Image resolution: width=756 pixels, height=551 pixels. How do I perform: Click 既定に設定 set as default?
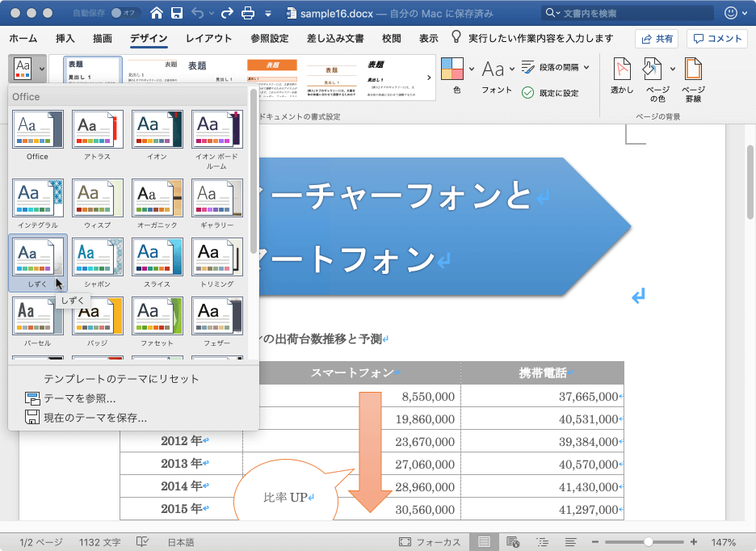pos(550,93)
